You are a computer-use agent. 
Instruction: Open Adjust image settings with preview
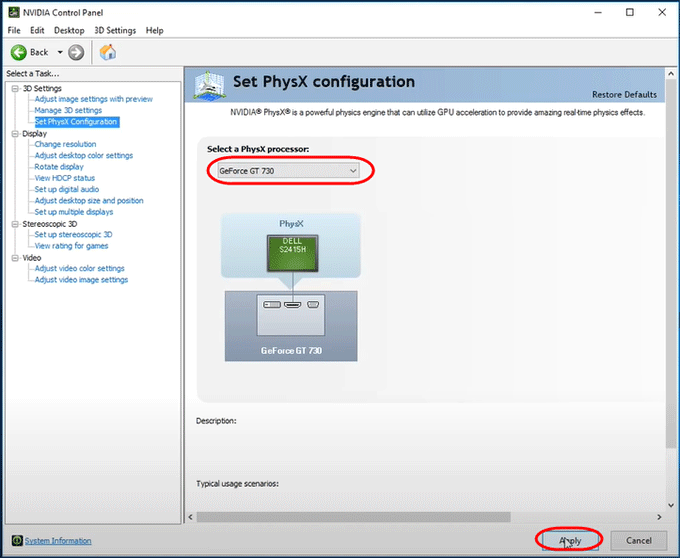94,99
